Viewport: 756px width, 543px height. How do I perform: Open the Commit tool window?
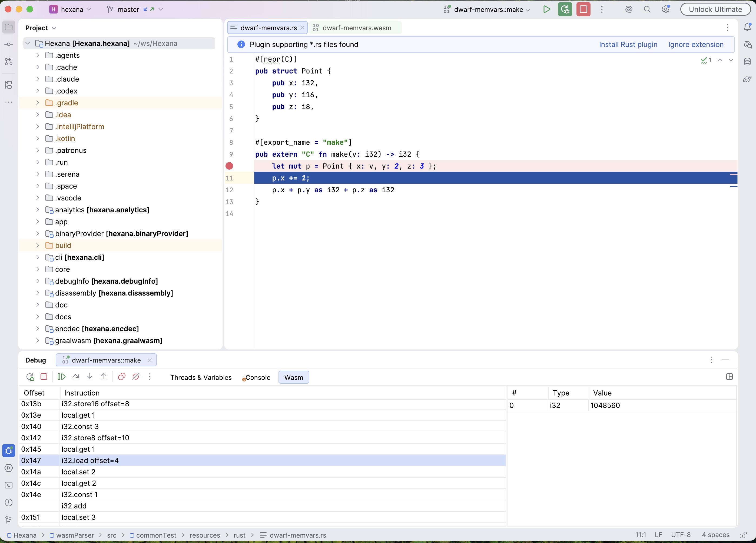point(9,44)
